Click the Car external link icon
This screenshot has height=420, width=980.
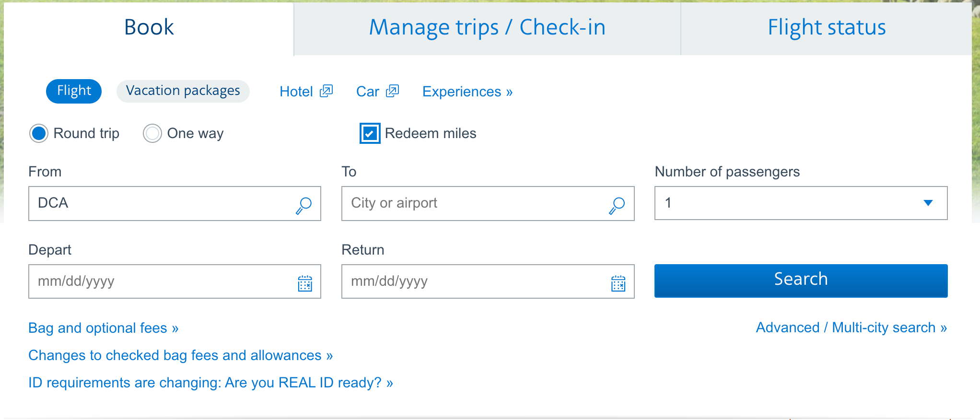tap(393, 91)
